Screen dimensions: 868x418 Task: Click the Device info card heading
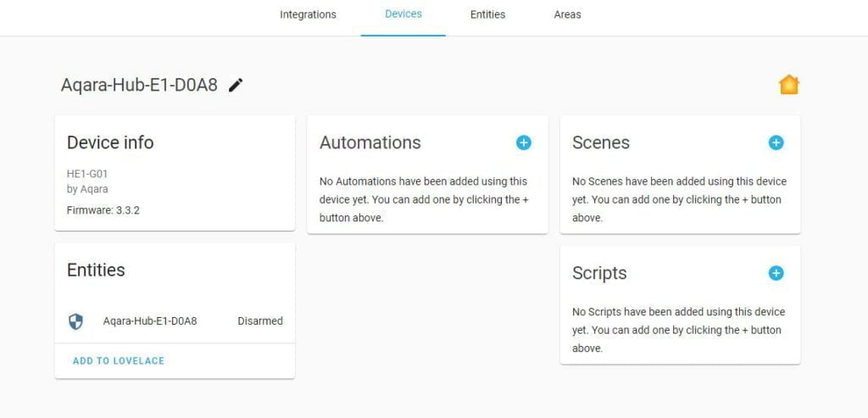coord(110,142)
